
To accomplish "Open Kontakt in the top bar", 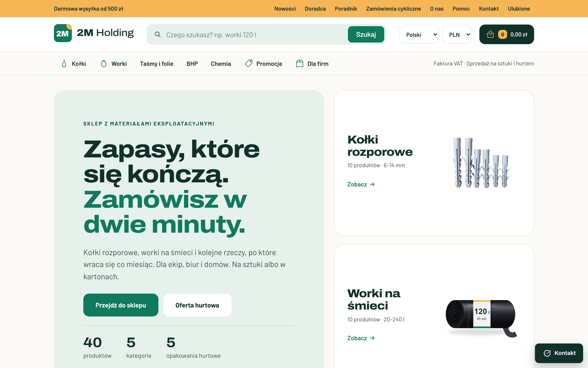I will pyautogui.click(x=489, y=9).
